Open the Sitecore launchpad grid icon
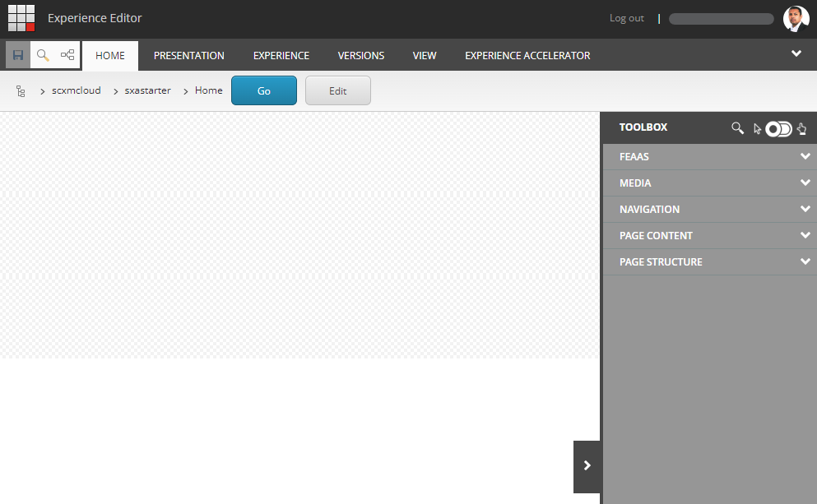The width and height of the screenshot is (817, 504). click(x=21, y=18)
